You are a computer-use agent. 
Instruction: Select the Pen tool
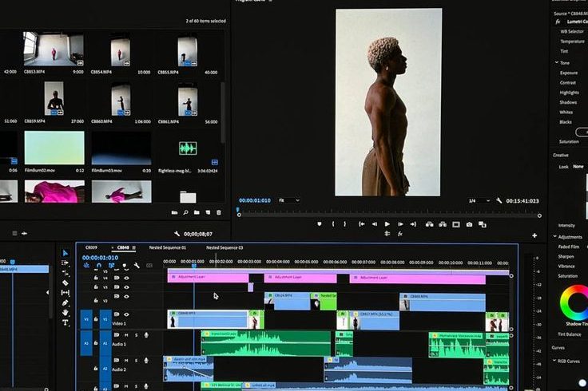[x=66, y=302]
